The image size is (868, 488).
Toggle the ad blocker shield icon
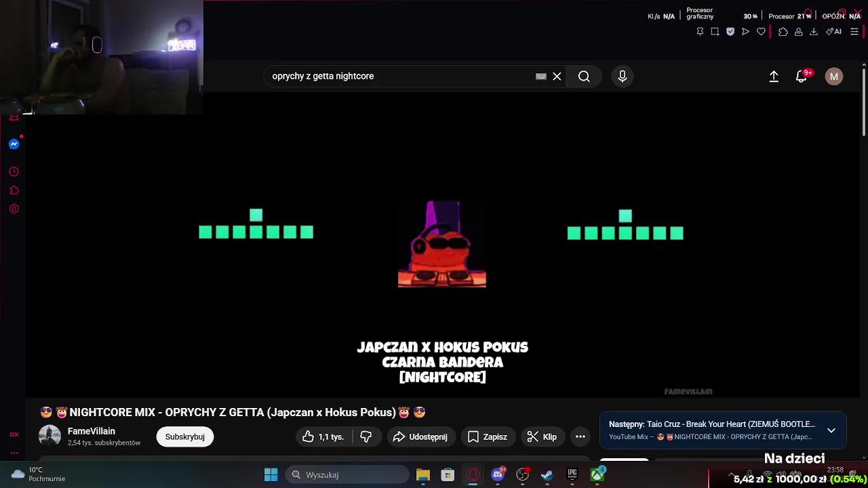730,32
